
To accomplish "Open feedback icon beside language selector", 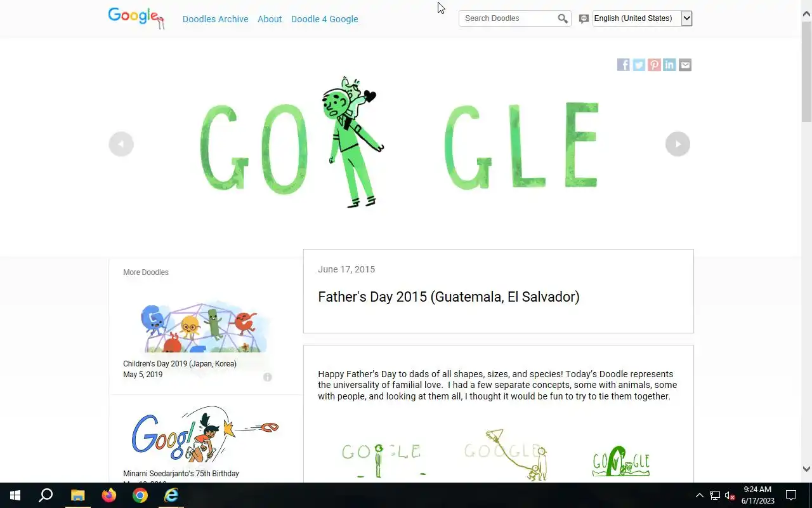I will click(584, 19).
